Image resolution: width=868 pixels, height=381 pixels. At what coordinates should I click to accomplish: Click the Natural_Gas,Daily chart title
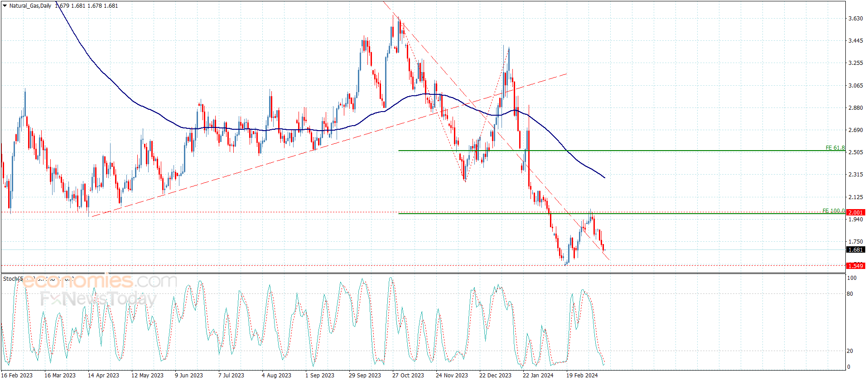[30, 6]
